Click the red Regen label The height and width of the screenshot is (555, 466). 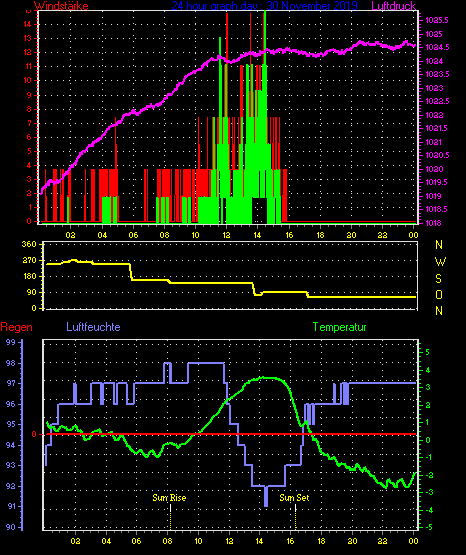click(16, 327)
